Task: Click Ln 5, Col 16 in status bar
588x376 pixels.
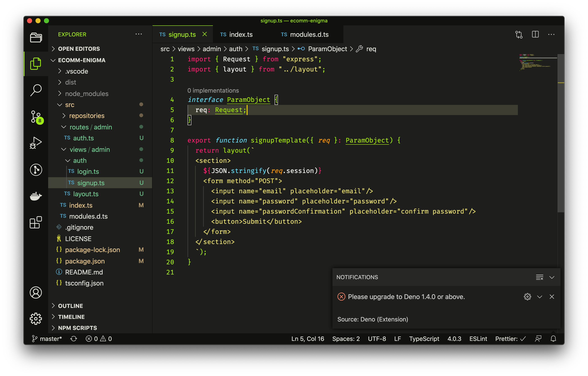Action: coord(308,339)
